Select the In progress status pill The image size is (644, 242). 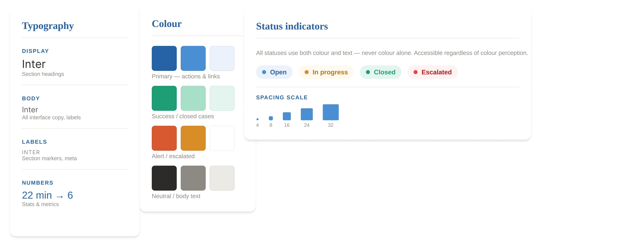click(326, 72)
